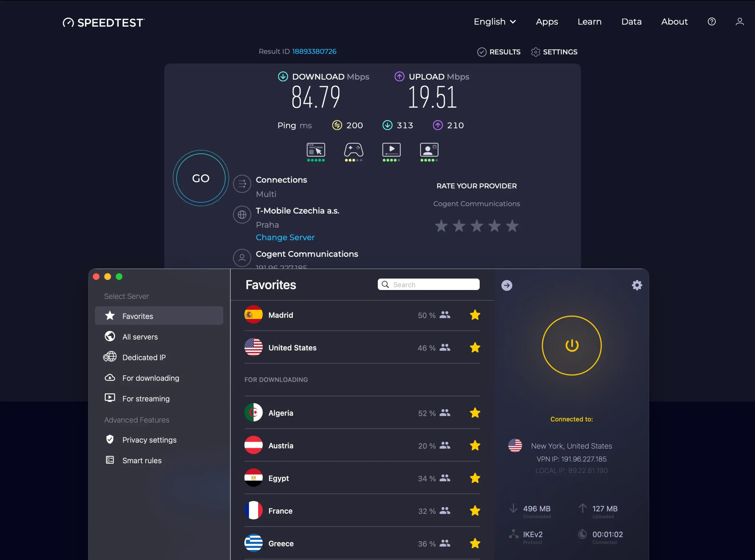The image size is (755, 560).
Task: Expand the English language dropdown
Action: [494, 22]
